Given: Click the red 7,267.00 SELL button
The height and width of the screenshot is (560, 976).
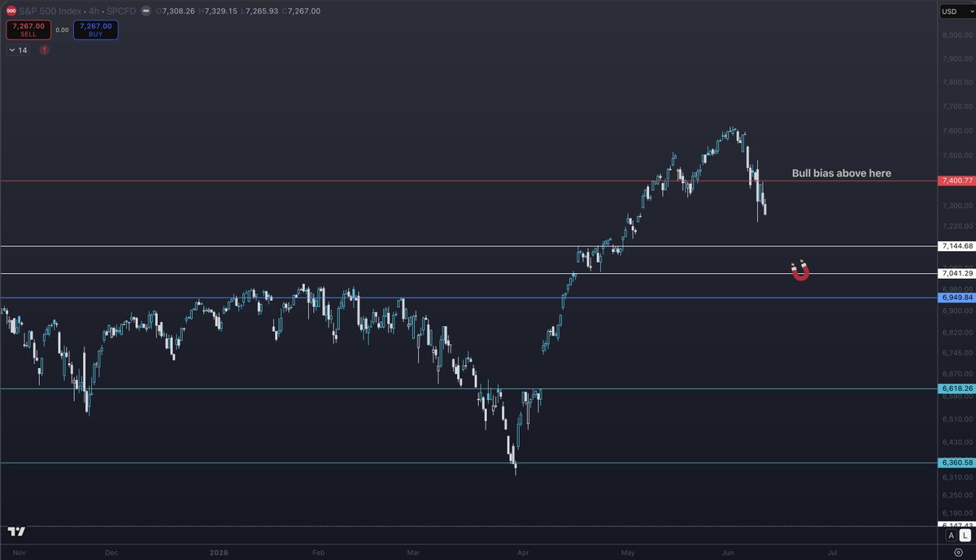Looking at the screenshot, I should pos(28,30).
